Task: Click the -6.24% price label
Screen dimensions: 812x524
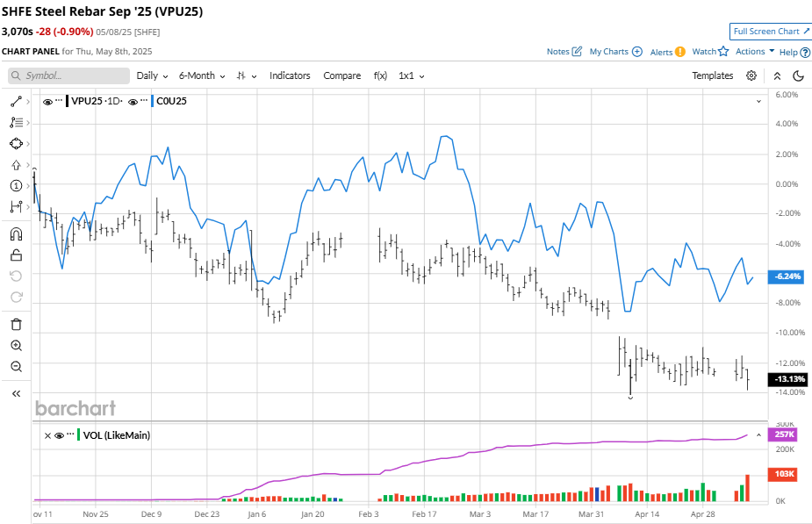Action: [787, 276]
